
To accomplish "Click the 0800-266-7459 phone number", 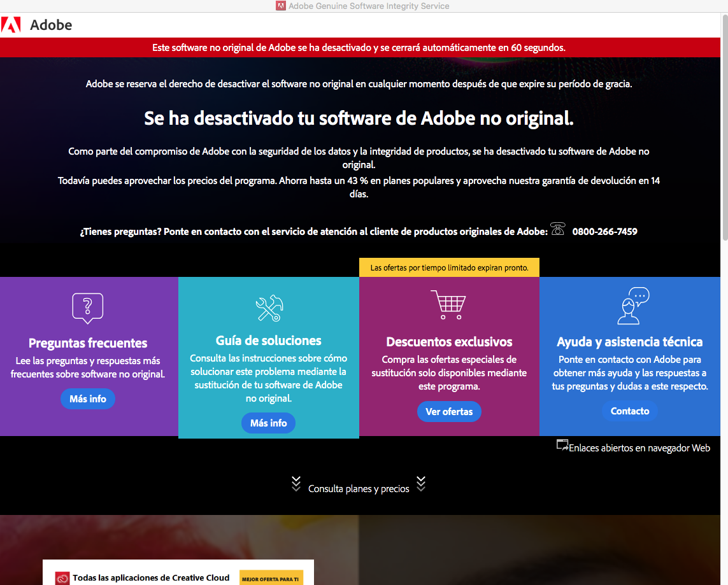I will tap(604, 232).
